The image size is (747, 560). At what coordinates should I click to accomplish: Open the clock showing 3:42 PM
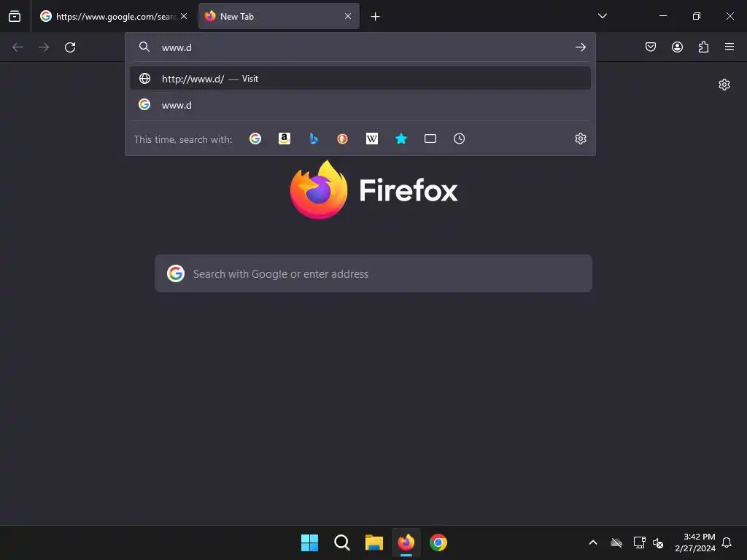695,542
